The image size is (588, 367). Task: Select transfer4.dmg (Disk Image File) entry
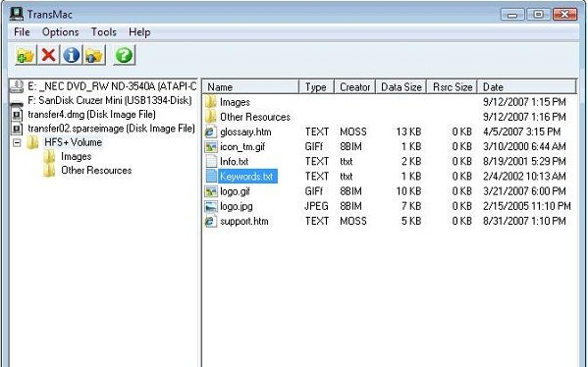tap(91, 115)
